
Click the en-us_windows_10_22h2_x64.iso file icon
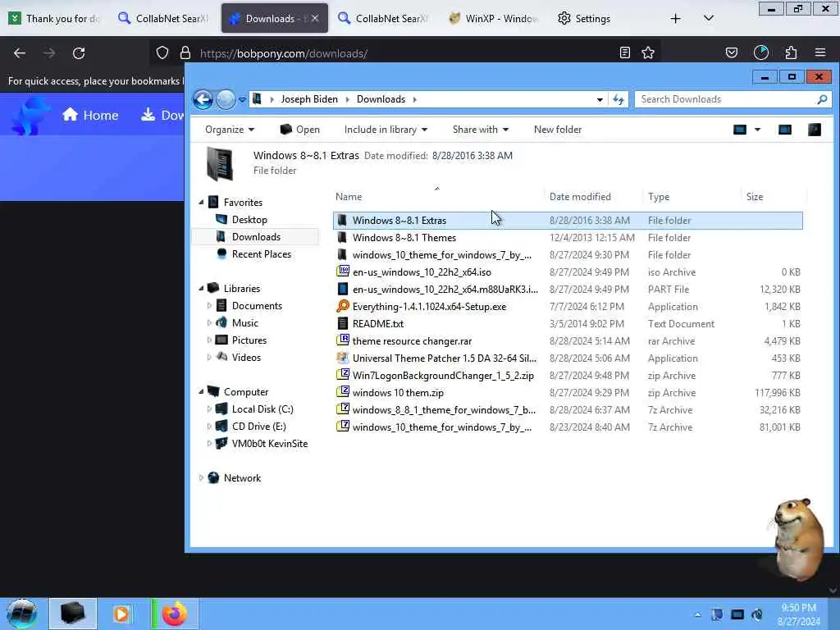343,272
